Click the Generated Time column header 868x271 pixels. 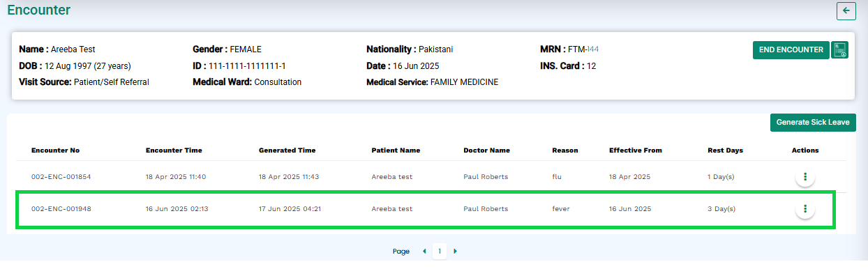pyautogui.click(x=287, y=150)
